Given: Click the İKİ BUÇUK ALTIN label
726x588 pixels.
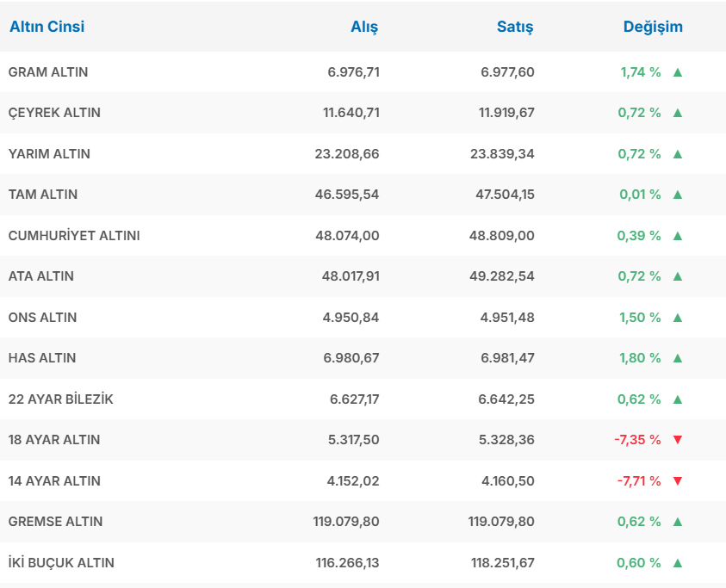Looking at the screenshot, I should (x=61, y=563).
